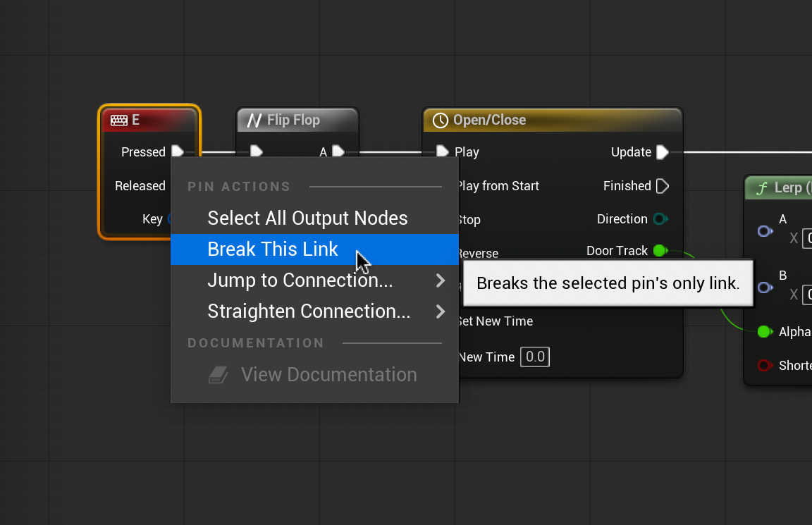This screenshot has width=812, height=525.
Task: Click the clock icon on Open/Close timeline
Action: pyautogui.click(x=441, y=121)
